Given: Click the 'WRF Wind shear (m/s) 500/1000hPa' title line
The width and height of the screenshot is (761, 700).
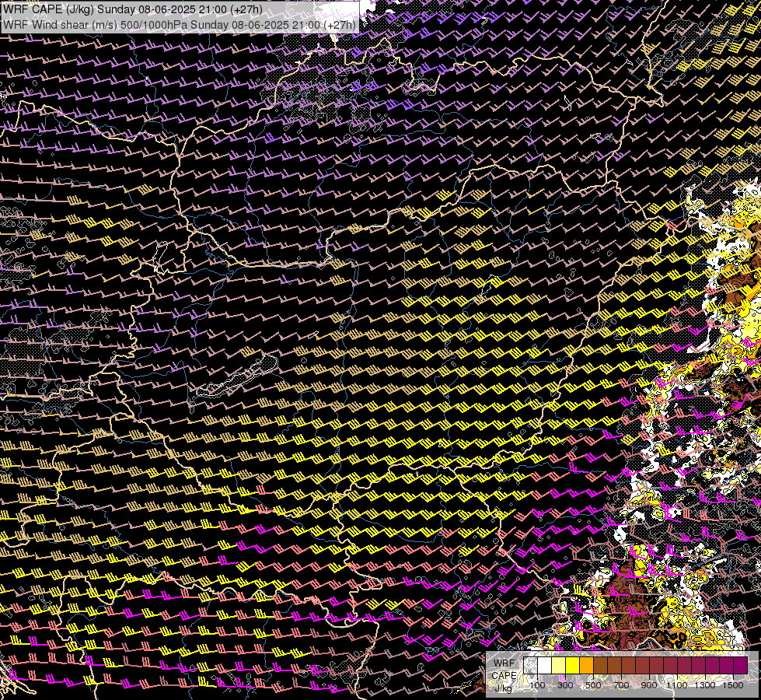Looking at the screenshot, I should (180, 24).
